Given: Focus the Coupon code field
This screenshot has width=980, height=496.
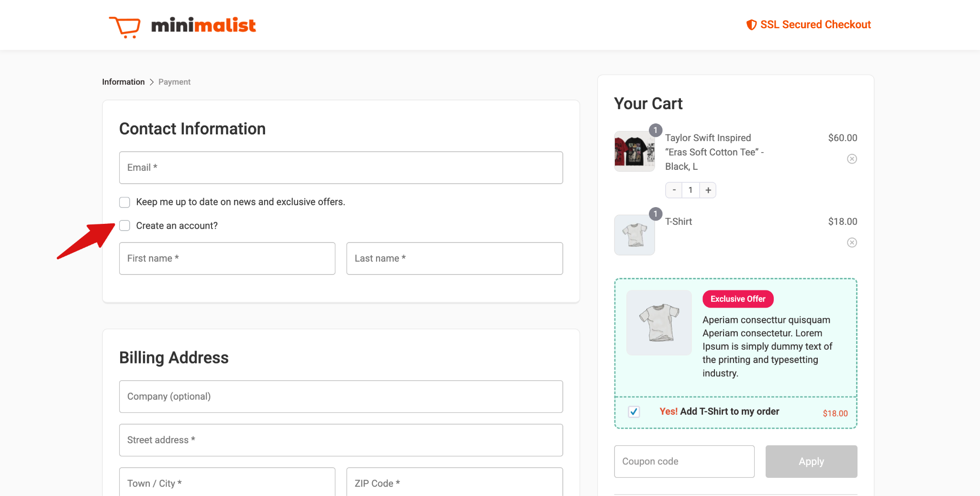Looking at the screenshot, I should tap(684, 462).
